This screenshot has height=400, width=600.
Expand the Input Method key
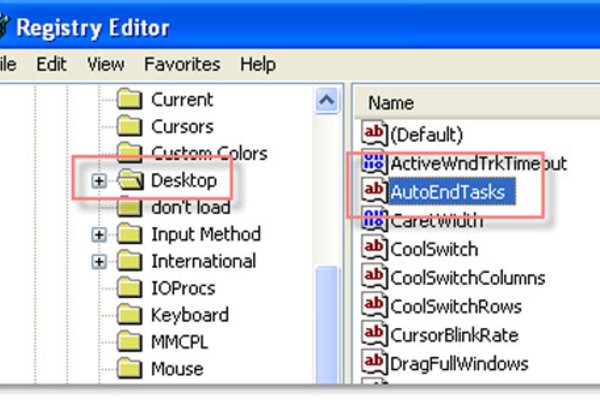pyautogui.click(x=99, y=235)
